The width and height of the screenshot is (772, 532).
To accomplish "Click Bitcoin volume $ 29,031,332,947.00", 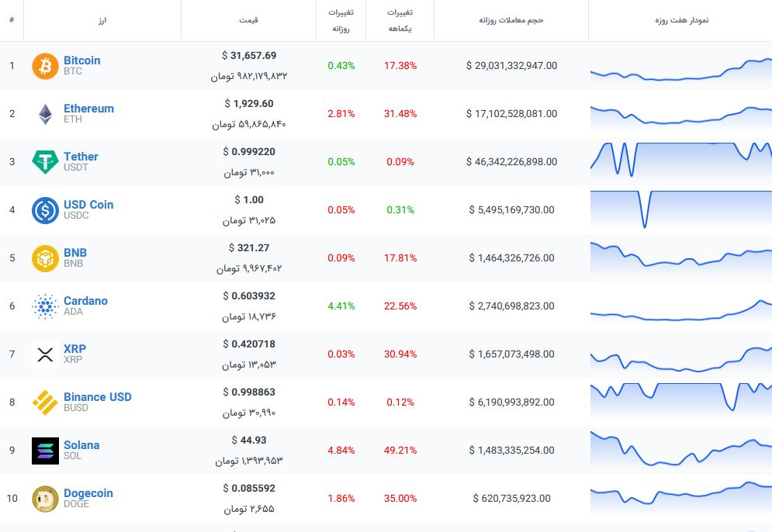I will 511,66.
